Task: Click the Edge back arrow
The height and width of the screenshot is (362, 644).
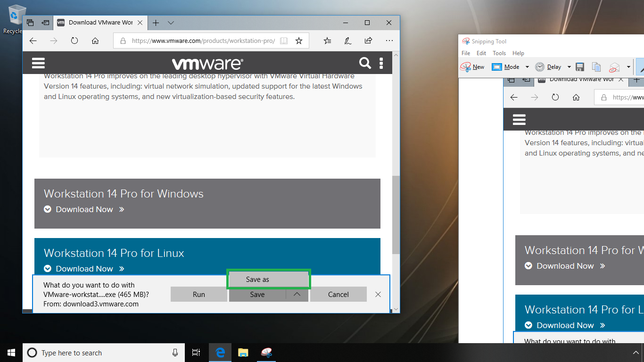Action: 33,41
